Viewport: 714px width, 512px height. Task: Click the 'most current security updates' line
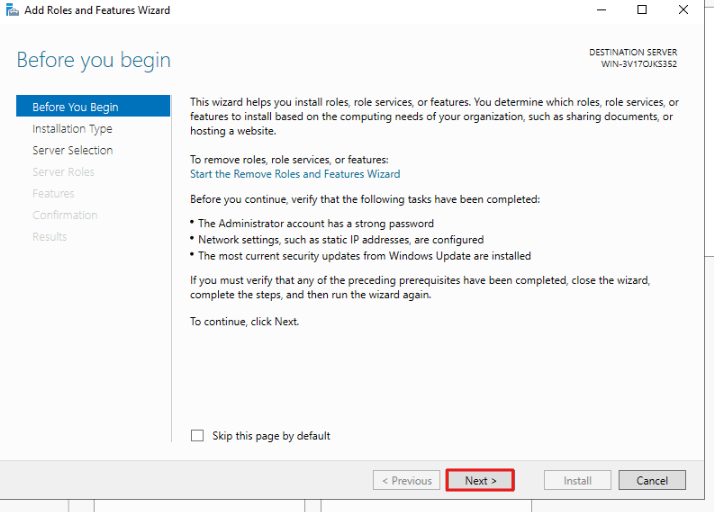coord(364,256)
